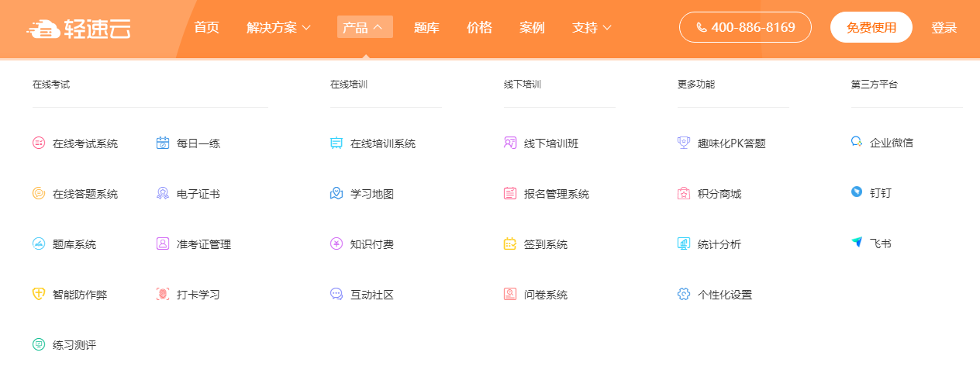Open the 支持 dropdown menu

click(592, 28)
